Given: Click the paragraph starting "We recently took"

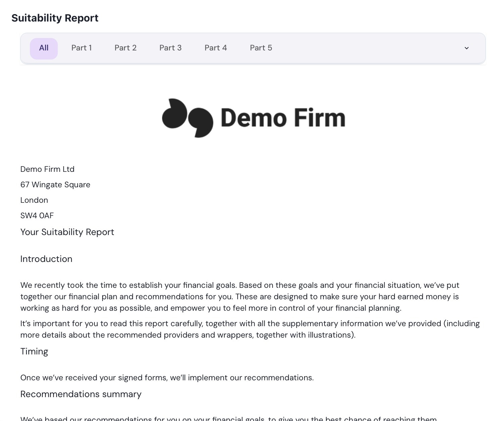Looking at the screenshot, I should click(240, 297).
